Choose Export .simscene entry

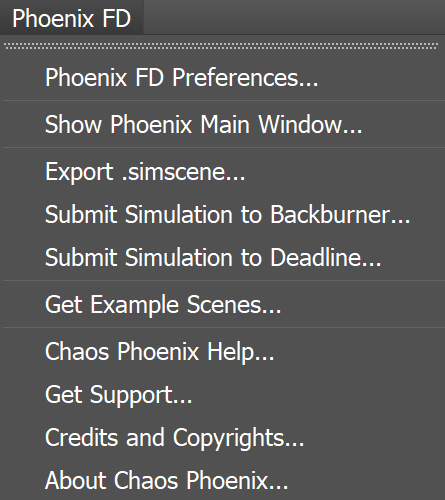[x=224, y=171]
